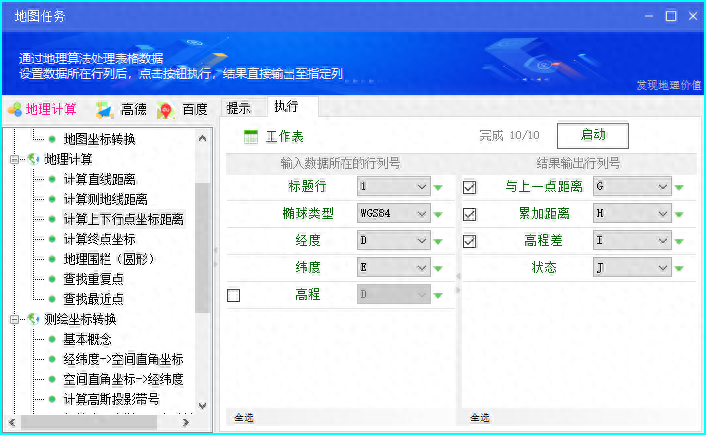This screenshot has height=435, width=706.
Task: Click tree vertical scrollbar up arrow
Action: (203, 138)
